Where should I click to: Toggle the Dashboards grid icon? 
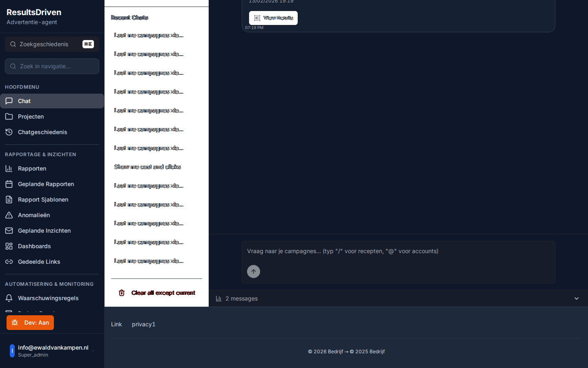(x=9, y=246)
